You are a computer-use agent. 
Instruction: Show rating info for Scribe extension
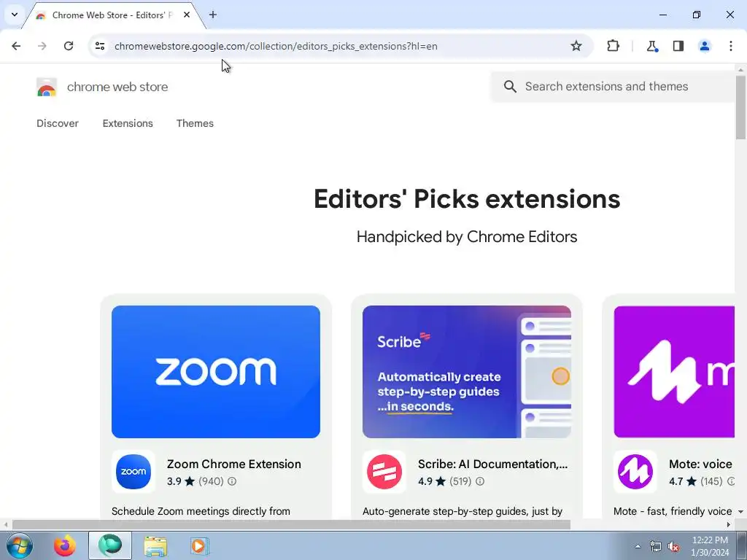click(480, 481)
